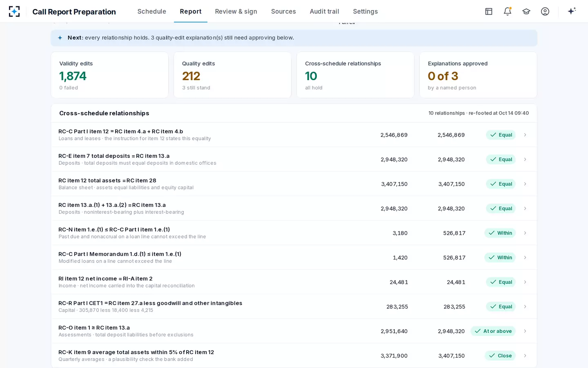Click the 3,371,900 value in RC-K row

point(394,356)
